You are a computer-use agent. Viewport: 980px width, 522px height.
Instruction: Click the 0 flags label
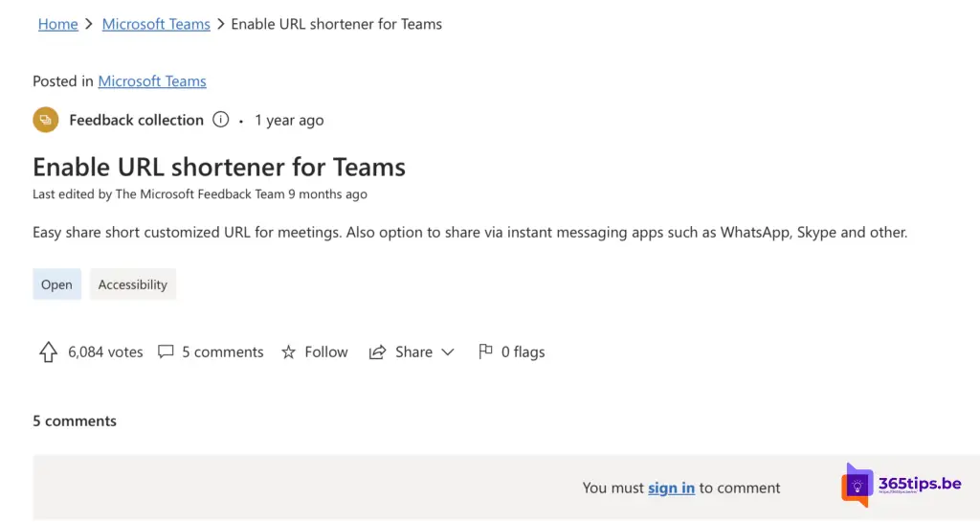[523, 352]
